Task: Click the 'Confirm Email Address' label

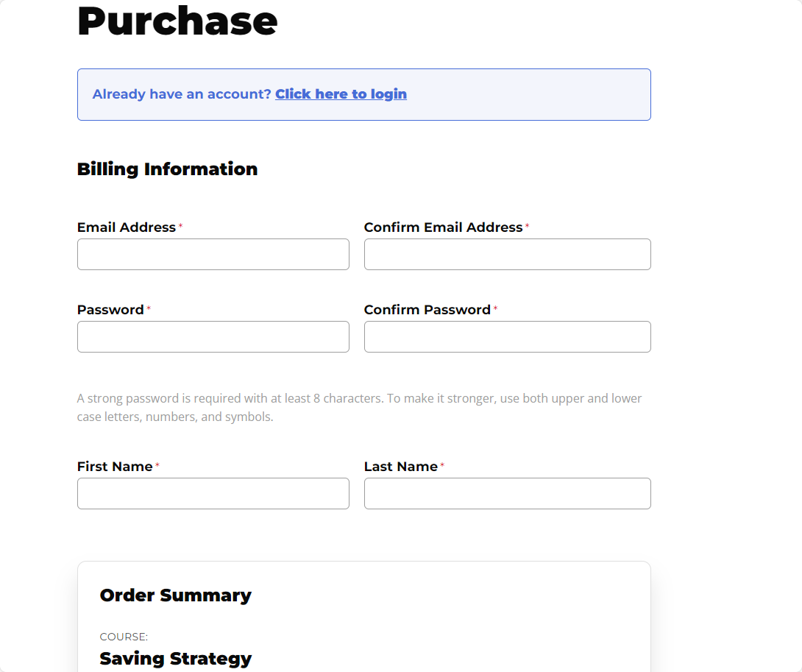Action: tap(444, 227)
